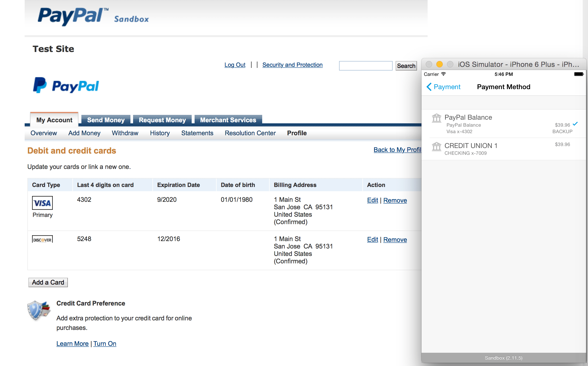Click the Visa card logo icon
Screen dimensions: 588x366
(x=42, y=203)
